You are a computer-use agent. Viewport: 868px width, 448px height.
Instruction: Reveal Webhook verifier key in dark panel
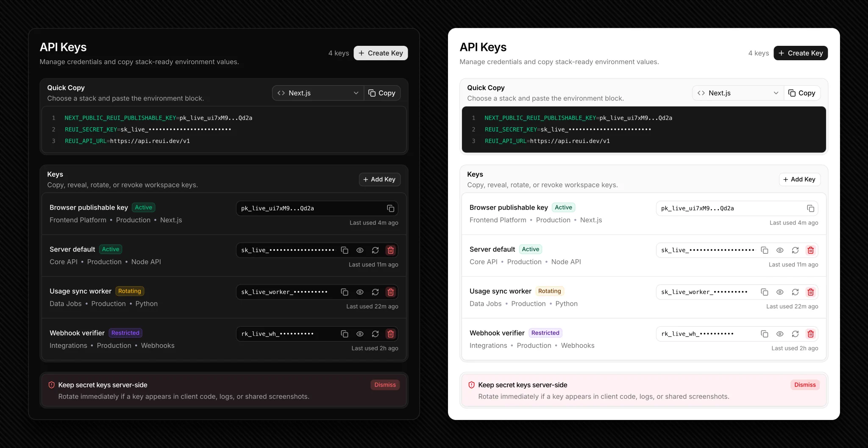[x=360, y=334]
